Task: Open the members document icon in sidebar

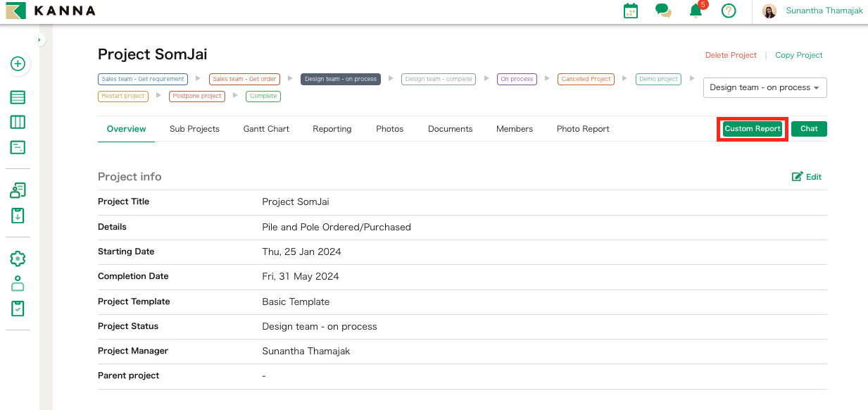Action: point(18,190)
